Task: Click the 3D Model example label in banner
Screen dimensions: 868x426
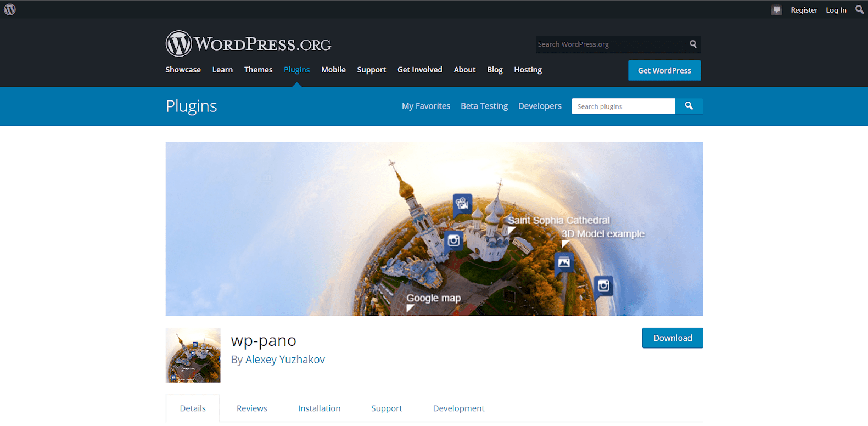Action: click(x=603, y=233)
